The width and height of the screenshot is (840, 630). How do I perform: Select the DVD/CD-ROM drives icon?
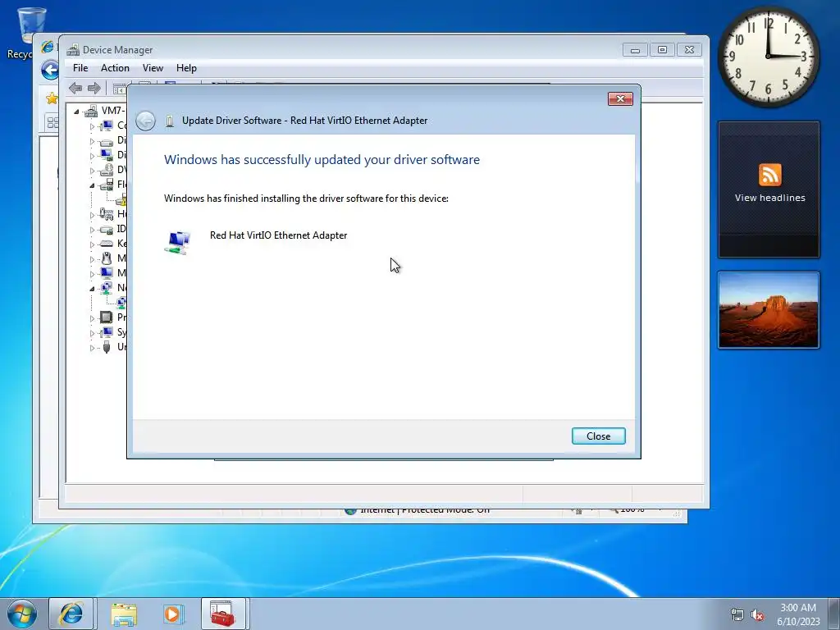106,170
